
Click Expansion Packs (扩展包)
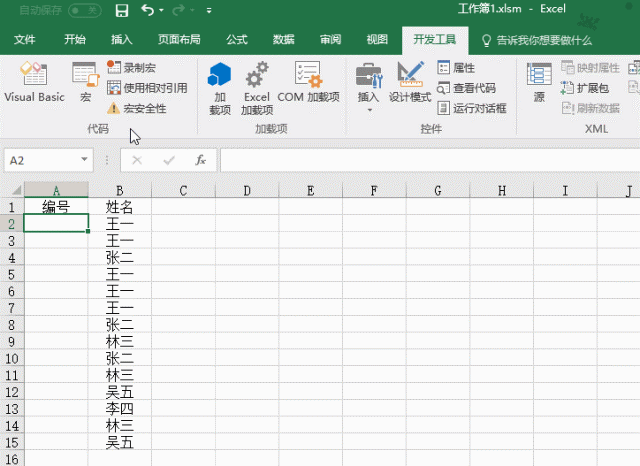click(584, 88)
